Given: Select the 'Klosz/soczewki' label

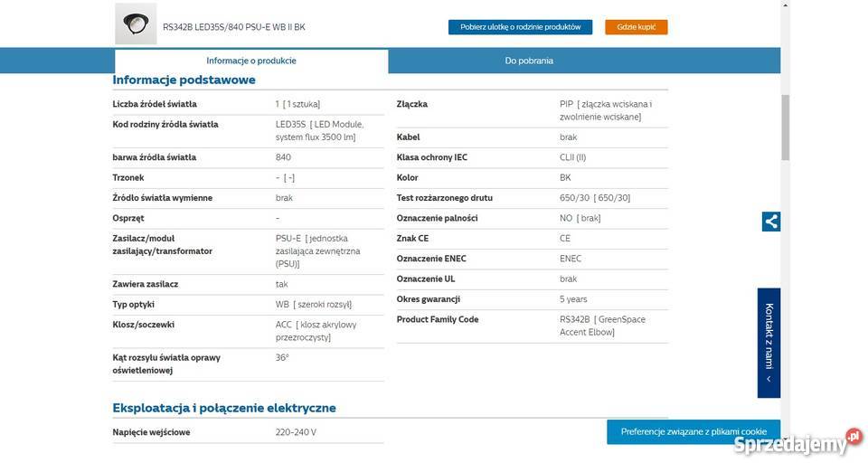Looking at the screenshot, I should point(143,325).
